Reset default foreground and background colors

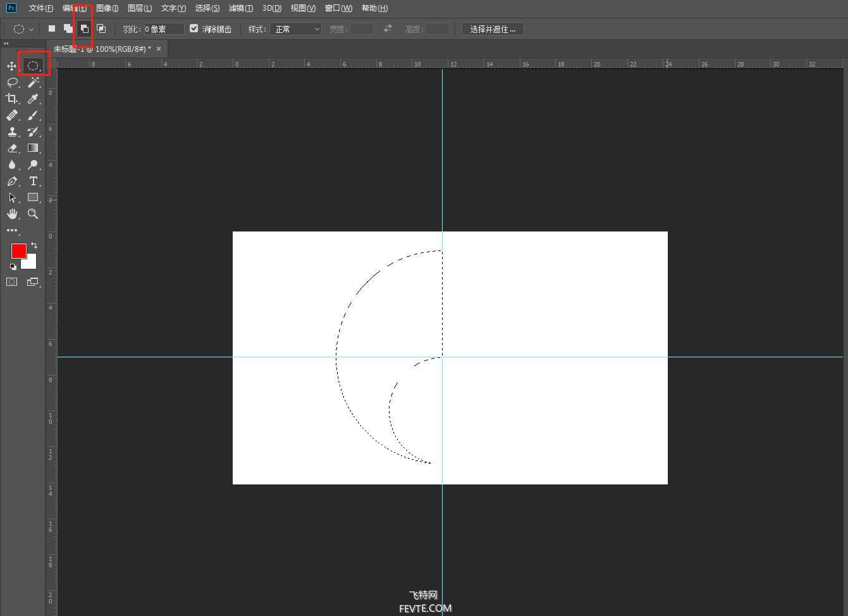tap(13, 267)
